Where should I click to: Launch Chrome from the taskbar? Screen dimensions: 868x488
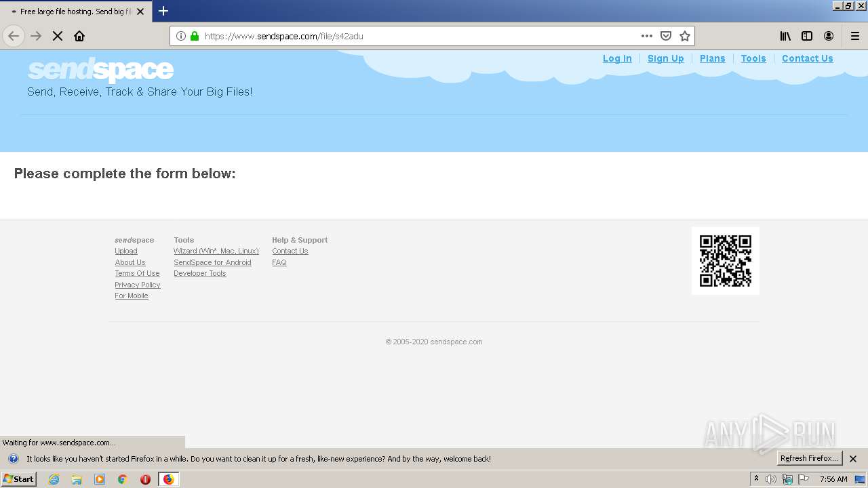(x=122, y=479)
